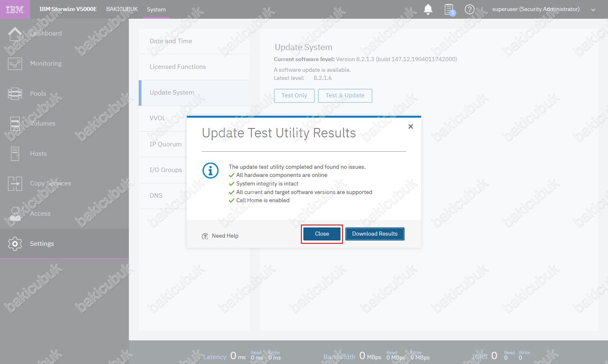Open the Monitoring menu item
This screenshot has width=608, height=364.
coord(46,64)
